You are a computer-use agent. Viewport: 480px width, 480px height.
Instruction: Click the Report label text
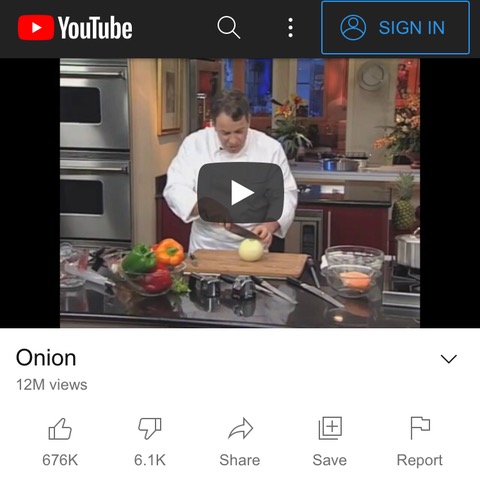[419, 461]
